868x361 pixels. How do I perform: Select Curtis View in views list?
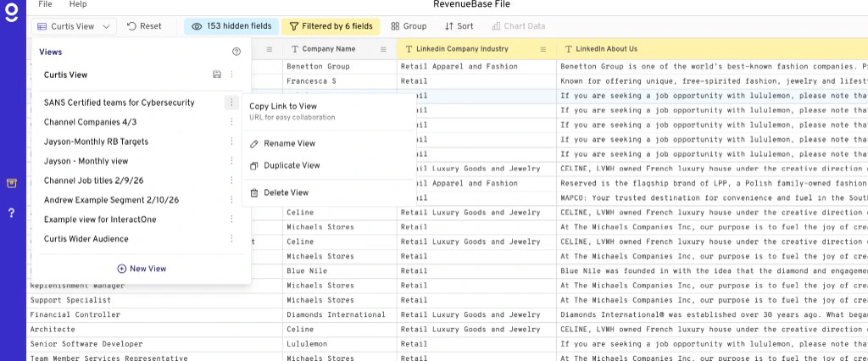(x=66, y=75)
